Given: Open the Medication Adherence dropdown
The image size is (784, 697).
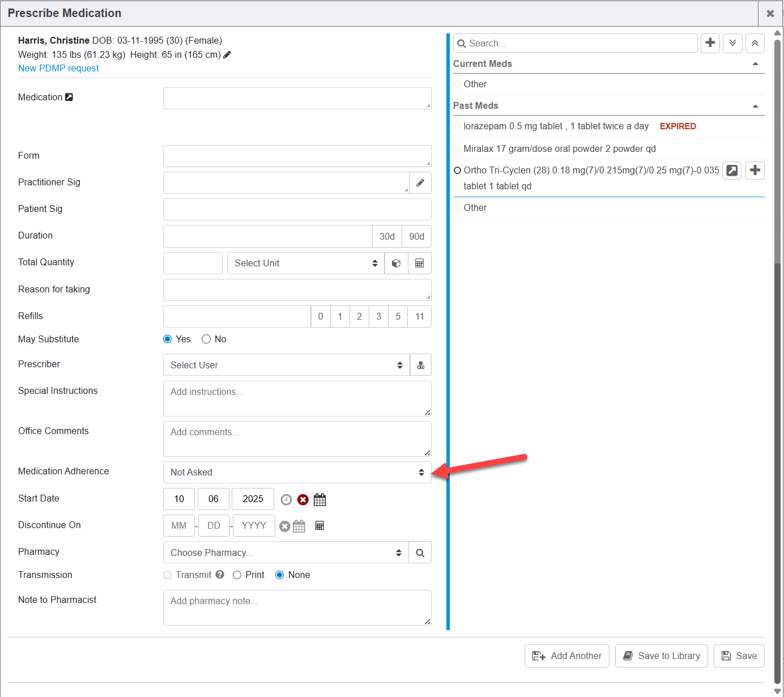Looking at the screenshot, I should coord(297,473).
